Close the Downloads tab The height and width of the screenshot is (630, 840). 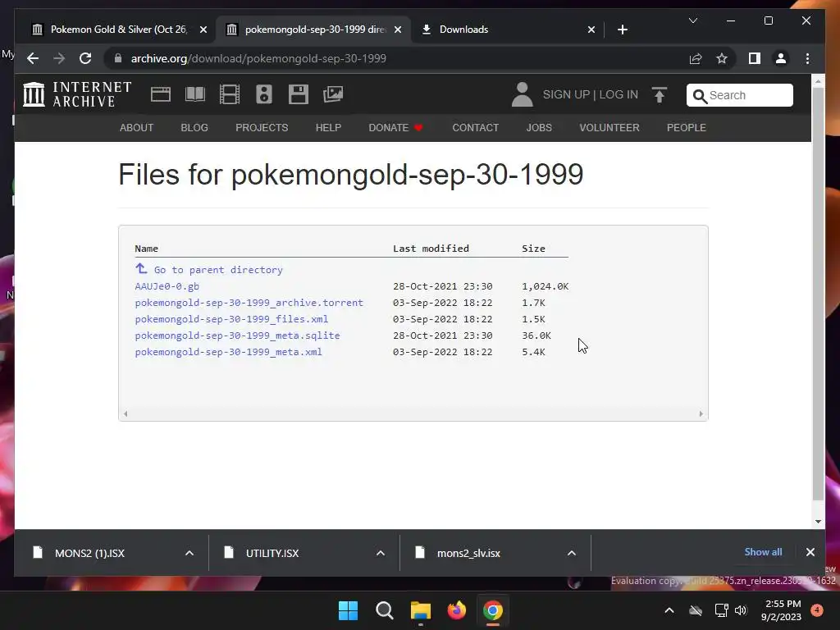591,30
